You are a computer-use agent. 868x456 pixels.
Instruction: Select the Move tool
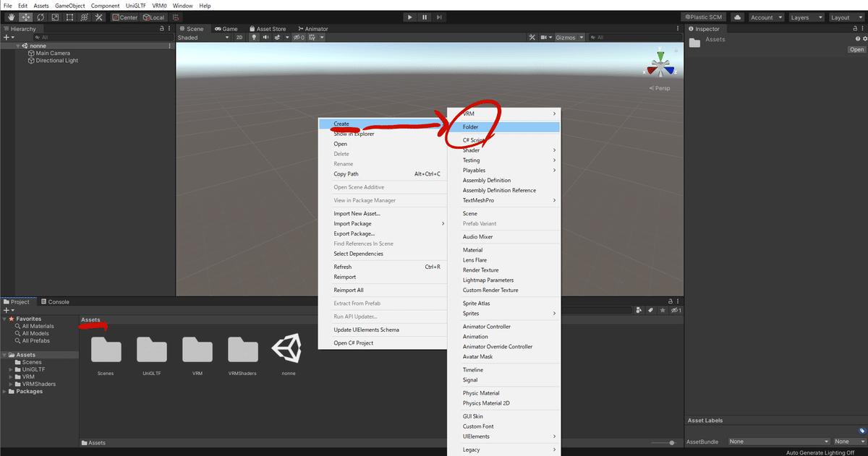(25, 17)
